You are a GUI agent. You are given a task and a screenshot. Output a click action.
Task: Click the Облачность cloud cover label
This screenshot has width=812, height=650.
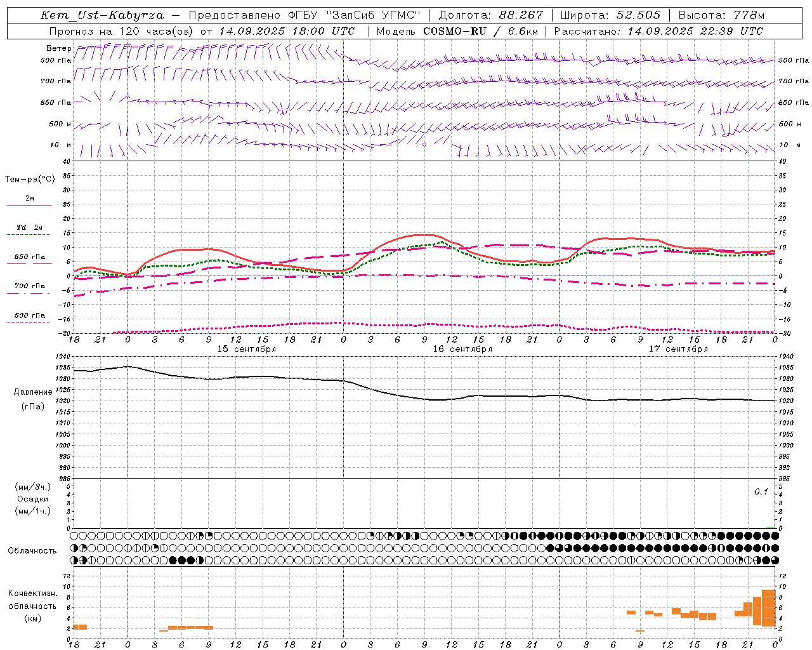tap(32, 551)
